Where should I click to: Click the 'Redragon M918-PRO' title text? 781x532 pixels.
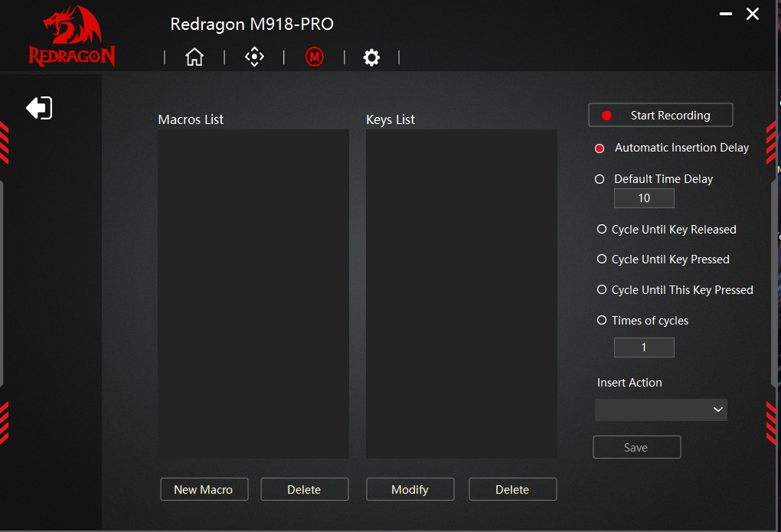pyautogui.click(x=252, y=24)
